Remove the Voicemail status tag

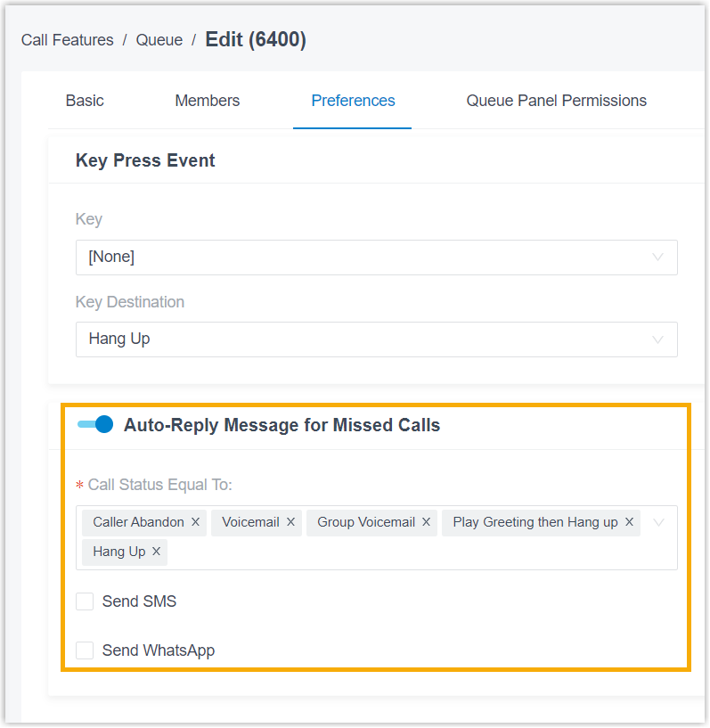coord(290,522)
